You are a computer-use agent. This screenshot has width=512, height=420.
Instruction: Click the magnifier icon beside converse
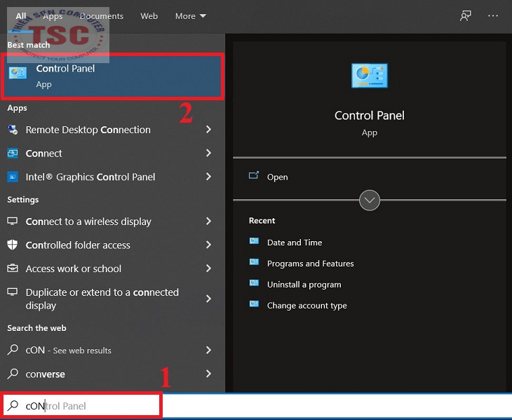pos(13,373)
